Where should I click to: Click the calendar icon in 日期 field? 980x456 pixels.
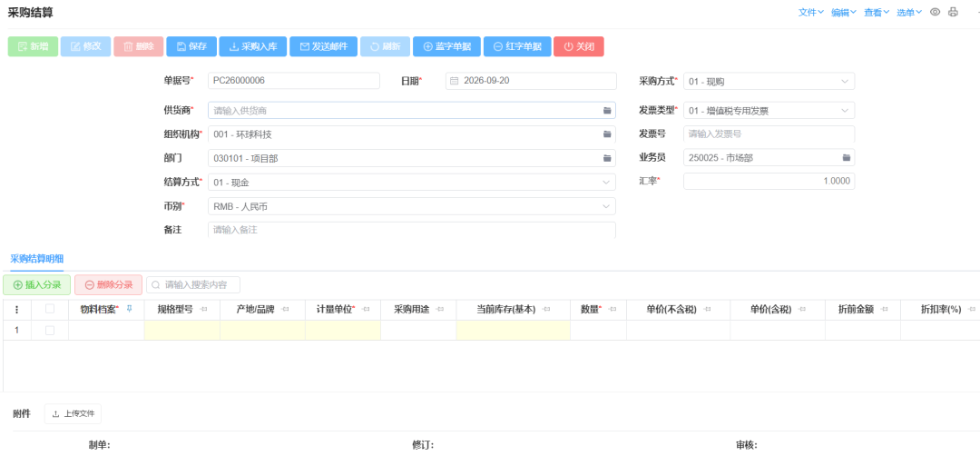coord(455,81)
